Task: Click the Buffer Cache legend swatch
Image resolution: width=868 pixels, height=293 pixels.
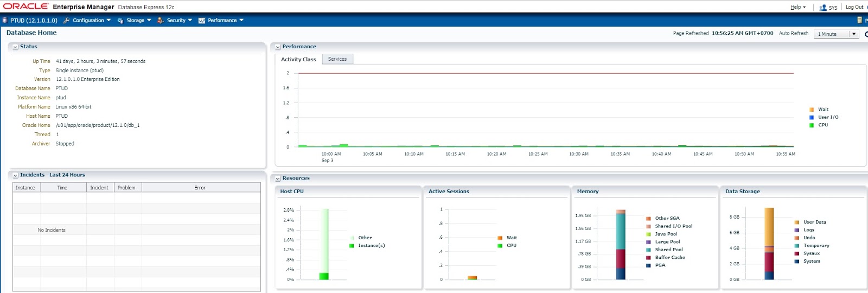Action: (x=648, y=258)
